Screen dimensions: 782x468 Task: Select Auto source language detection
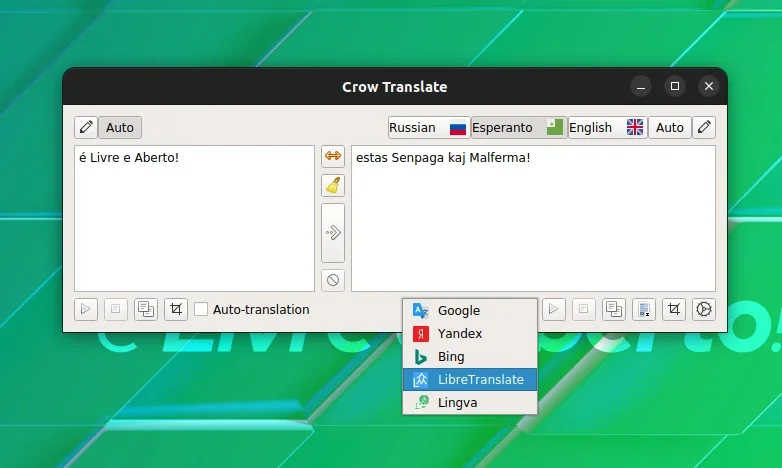pos(120,127)
